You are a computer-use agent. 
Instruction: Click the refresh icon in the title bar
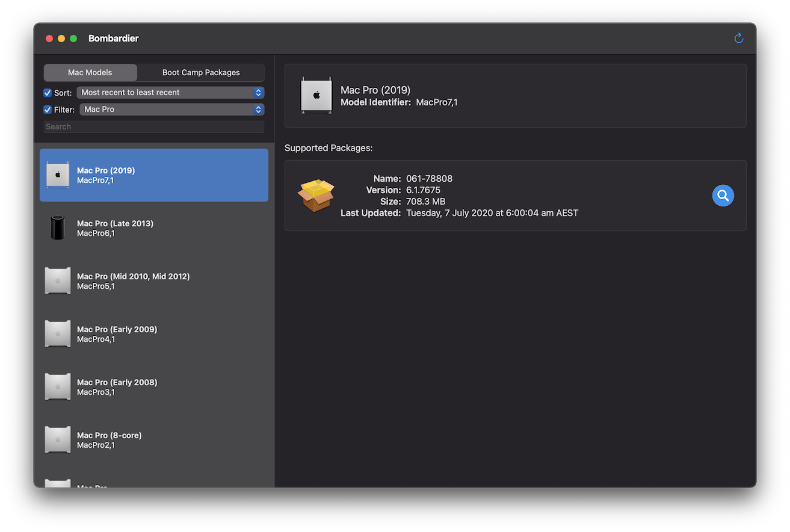739,39
